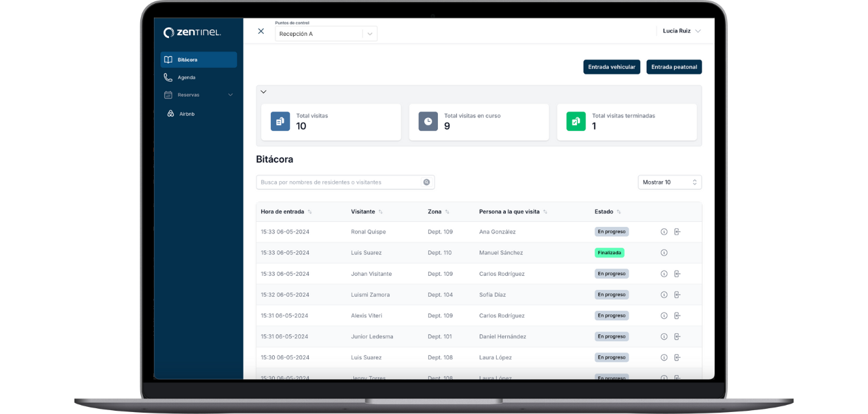Click the info icon for Junior Ledesma's visit
Image resolution: width=868 pixels, height=414 pixels.
click(x=664, y=336)
